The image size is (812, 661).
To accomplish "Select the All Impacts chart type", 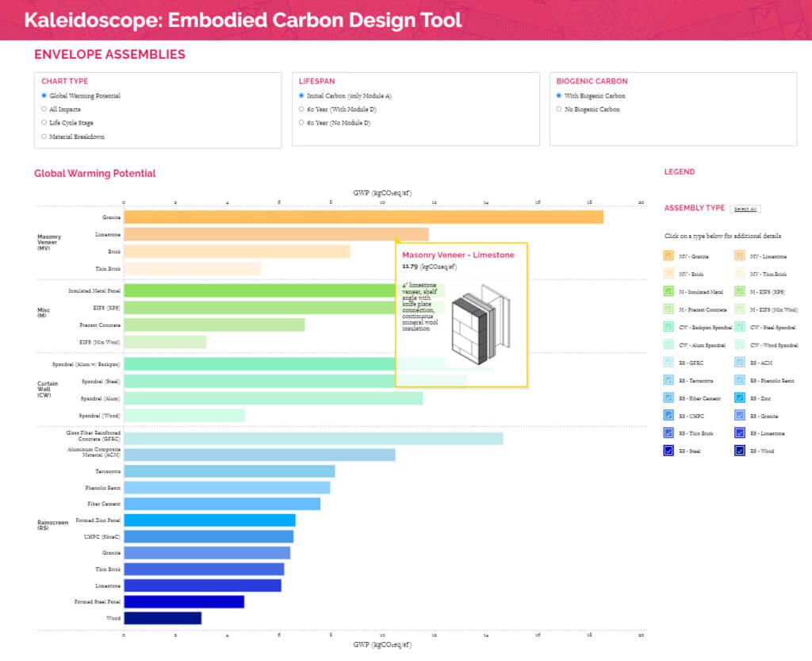I will 44,110.
